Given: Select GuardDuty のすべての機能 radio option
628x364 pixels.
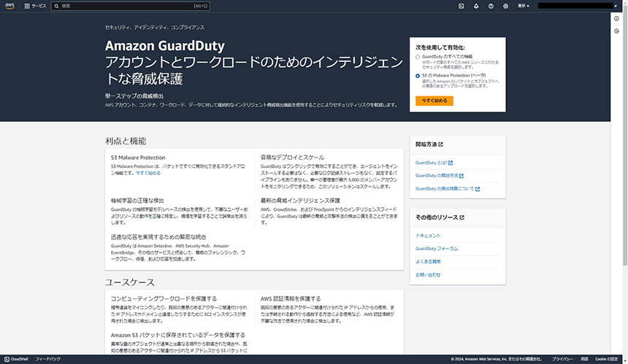Looking at the screenshot, I should (418, 57).
